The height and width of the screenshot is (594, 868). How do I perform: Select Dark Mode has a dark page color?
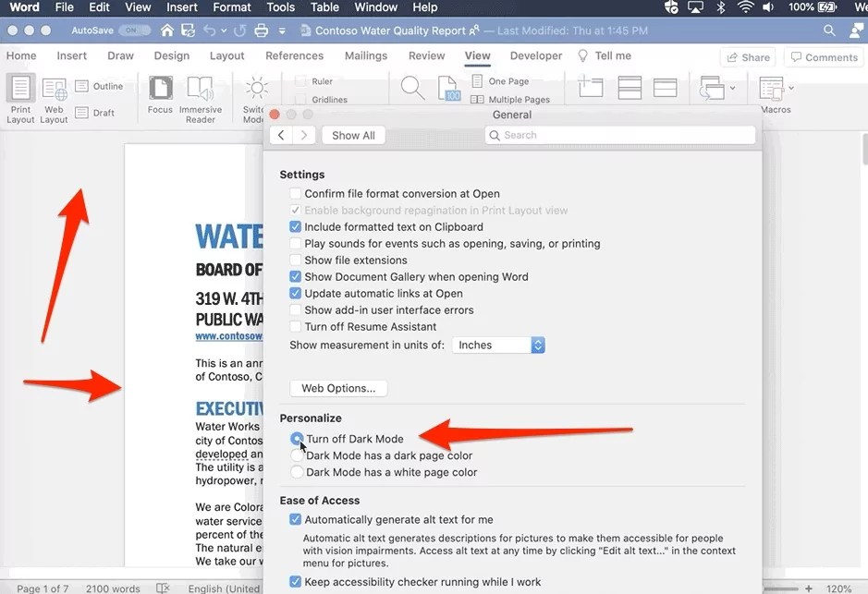[297, 455]
